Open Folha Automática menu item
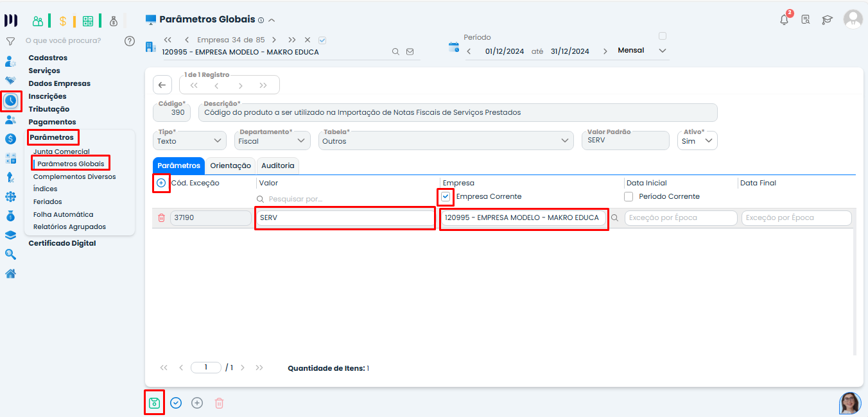This screenshot has height=417, width=868. pos(63,214)
